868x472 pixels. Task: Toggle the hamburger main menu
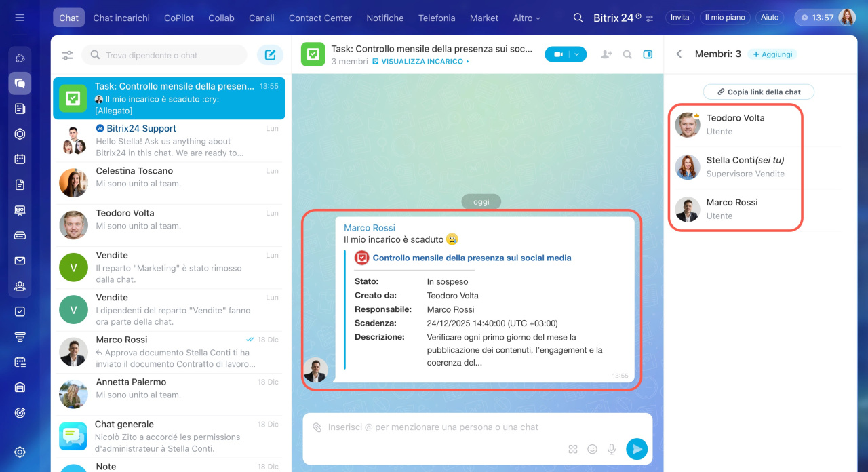[20, 18]
